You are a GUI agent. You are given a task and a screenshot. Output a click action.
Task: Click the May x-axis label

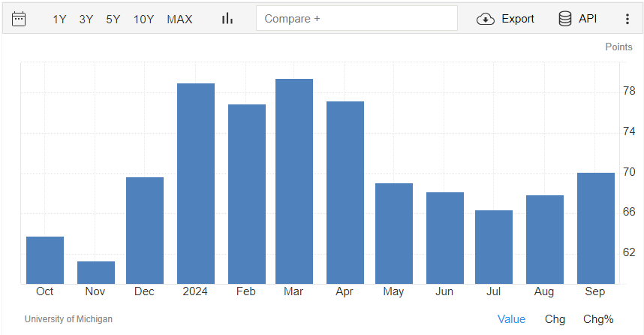click(393, 292)
